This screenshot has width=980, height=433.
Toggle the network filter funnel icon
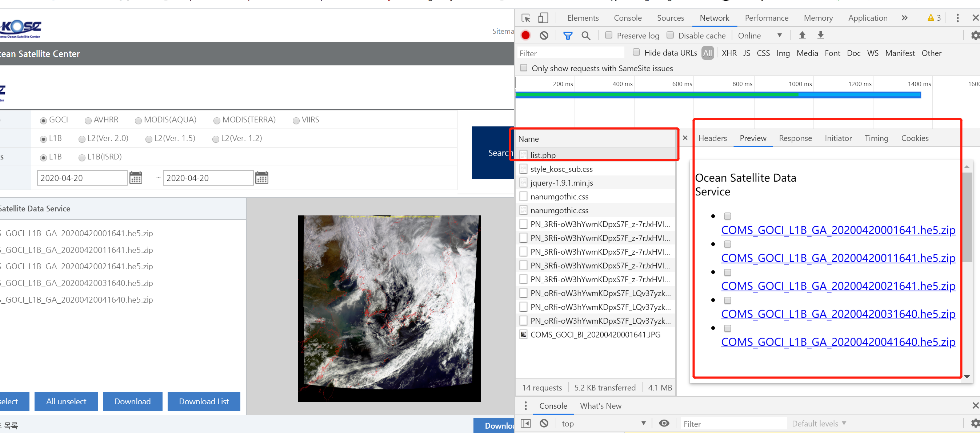[x=567, y=35]
